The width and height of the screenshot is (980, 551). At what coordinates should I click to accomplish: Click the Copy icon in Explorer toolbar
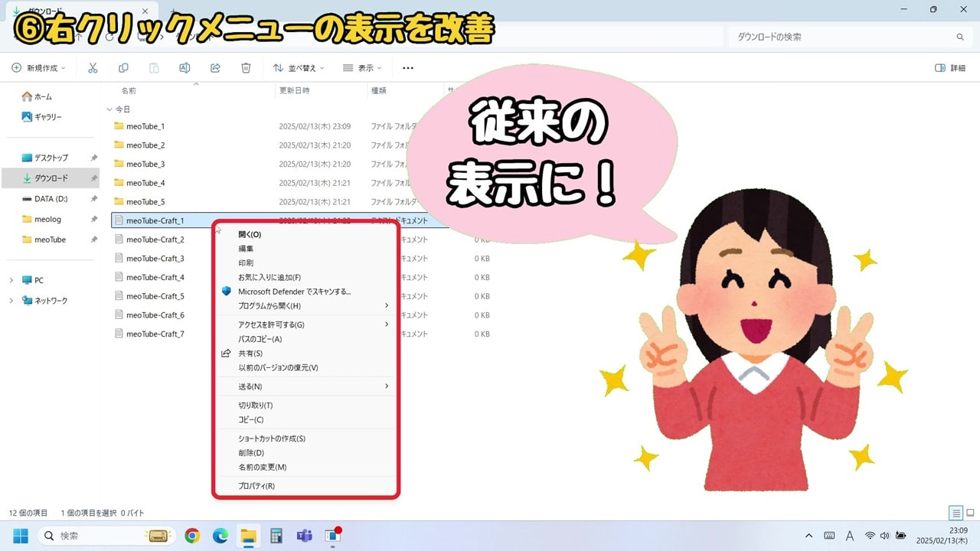pos(123,68)
